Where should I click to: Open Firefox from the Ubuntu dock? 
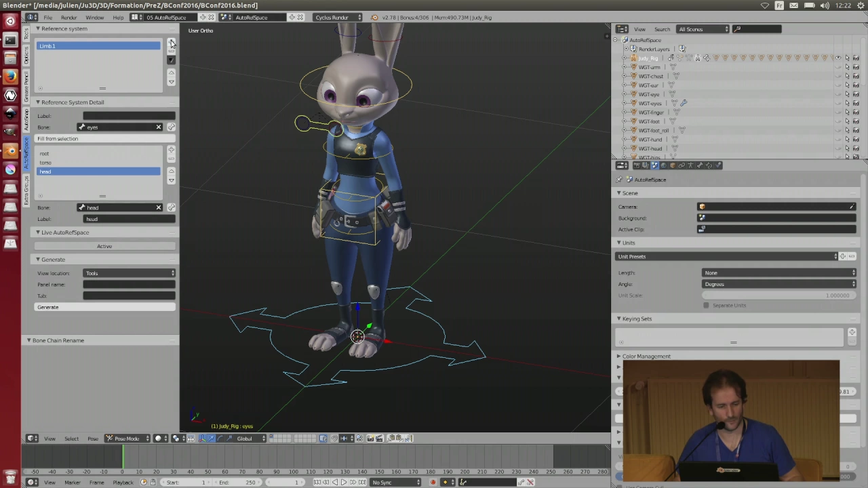point(10,77)
